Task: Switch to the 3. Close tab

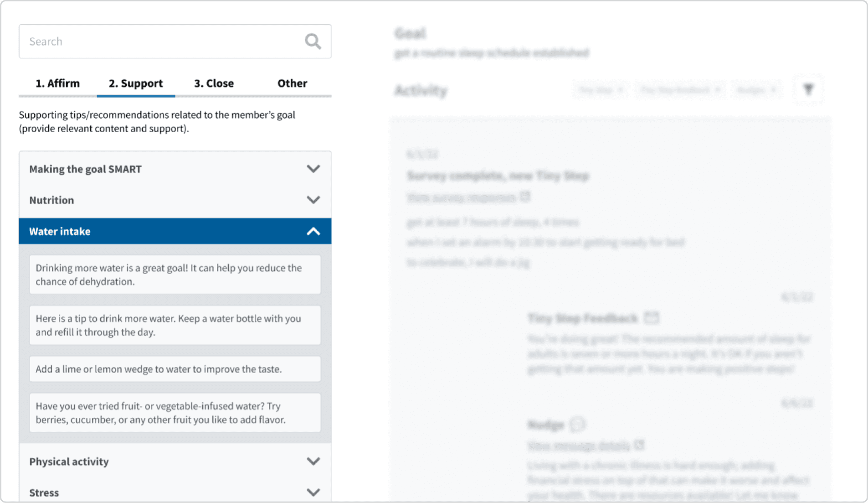Action: point(214,83)
